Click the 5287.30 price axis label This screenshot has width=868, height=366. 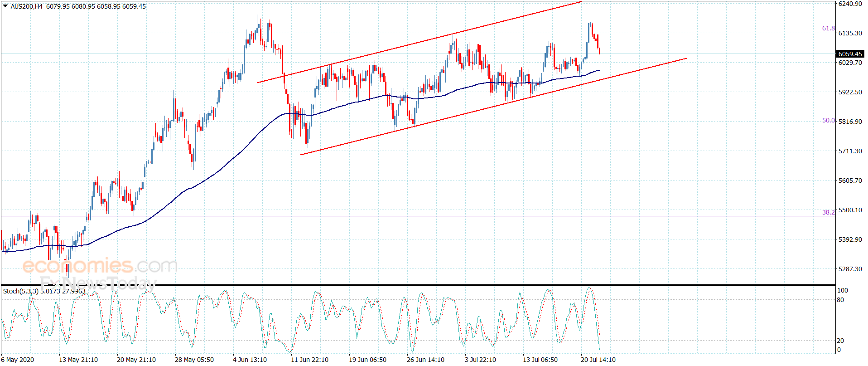click(850, 269)
